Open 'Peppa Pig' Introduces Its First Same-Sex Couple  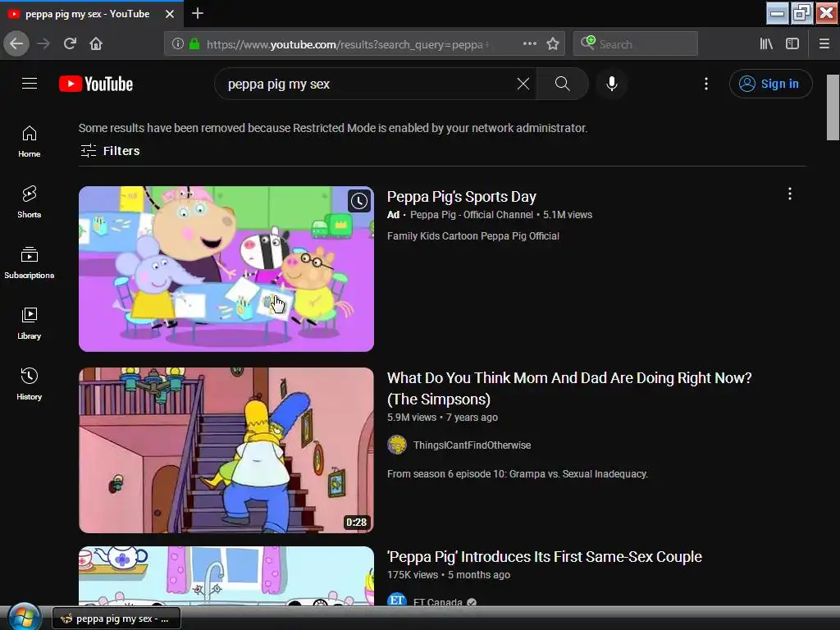pos(545,557)
